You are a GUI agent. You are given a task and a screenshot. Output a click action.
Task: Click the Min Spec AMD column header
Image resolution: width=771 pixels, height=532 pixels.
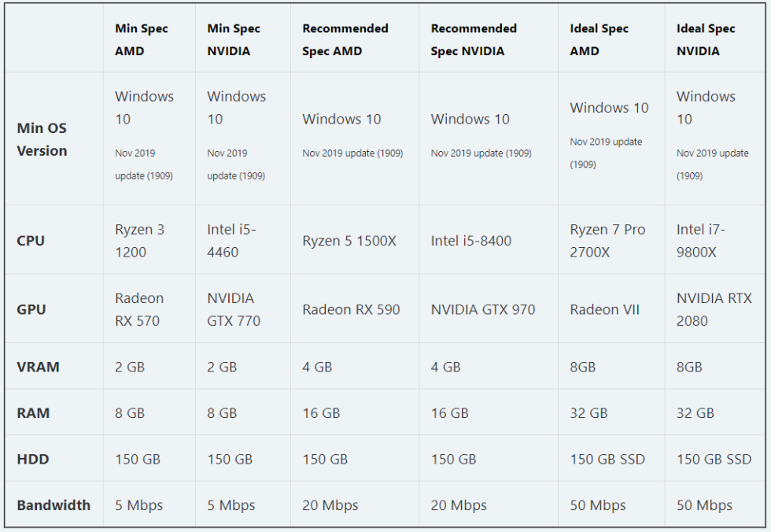tap(142, 40)
